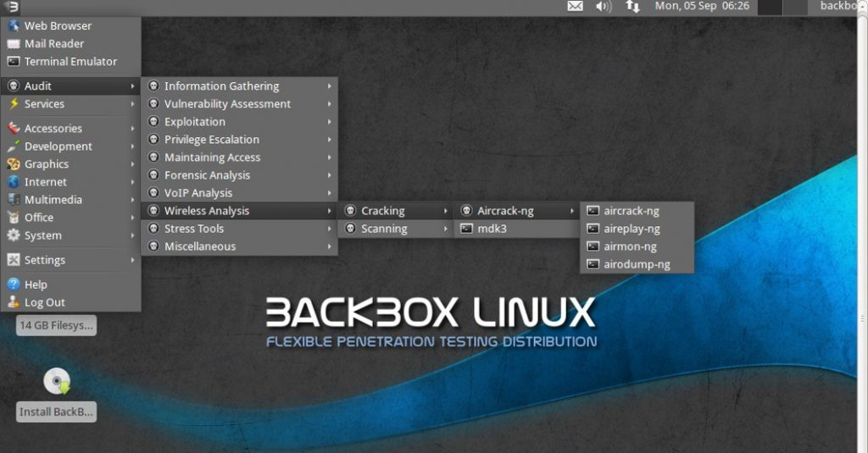Image resolution: width=868 pixels, height=453 pixels.
Task: Start aireplay-ng from the submenu
Action: click(632, 229)
